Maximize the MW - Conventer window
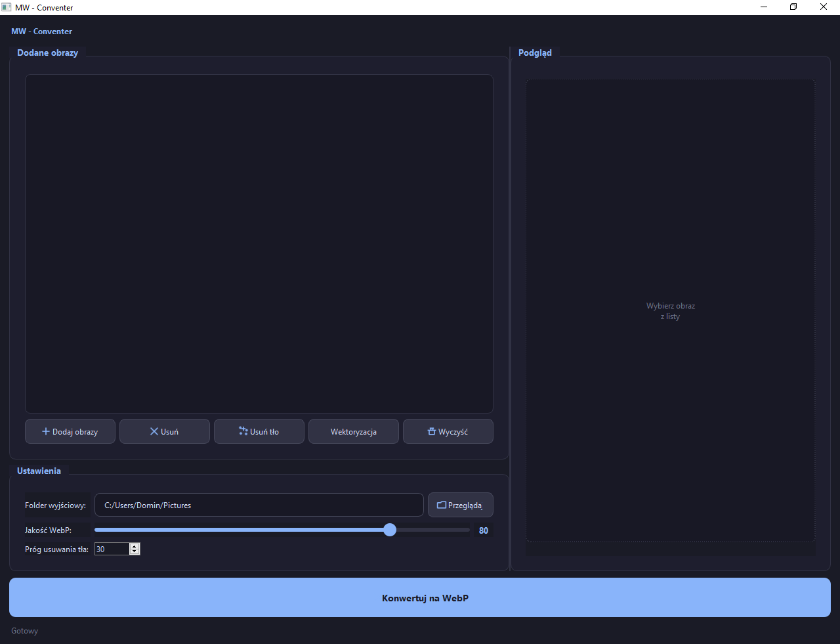This screenshot has height=644, width=840. click(793, 7)
